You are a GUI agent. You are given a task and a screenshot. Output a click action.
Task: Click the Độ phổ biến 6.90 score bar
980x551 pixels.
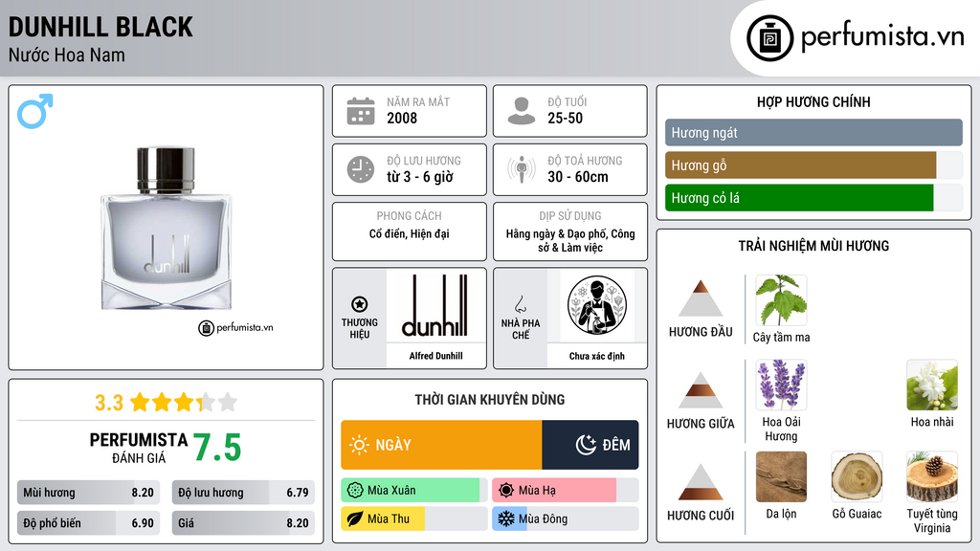88,523
